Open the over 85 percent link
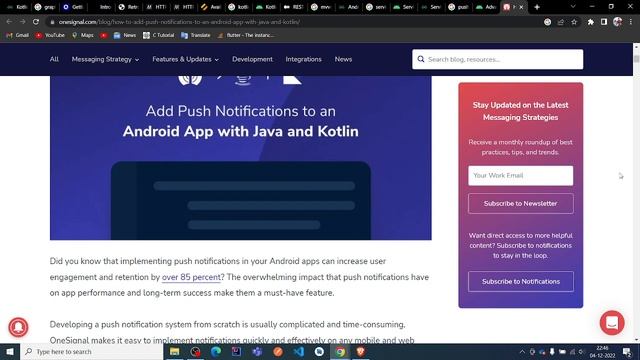The width and height of the screenshot is (640, 360). tap(191, 277)
